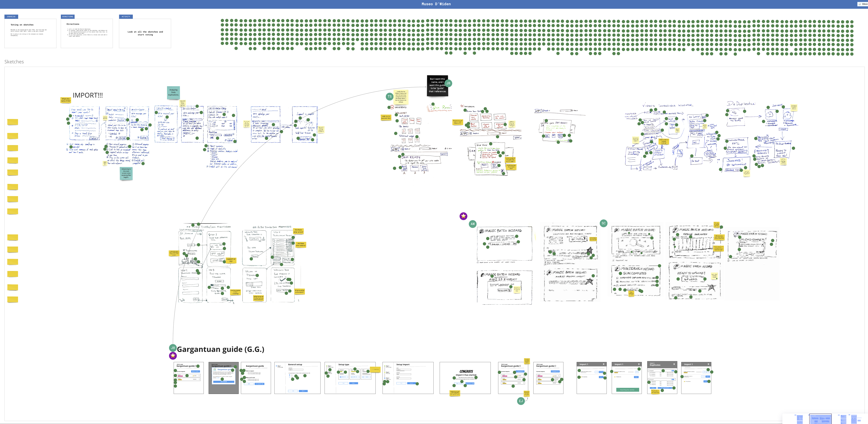Click the TS avatar beside the University sketch

[390, 97]
